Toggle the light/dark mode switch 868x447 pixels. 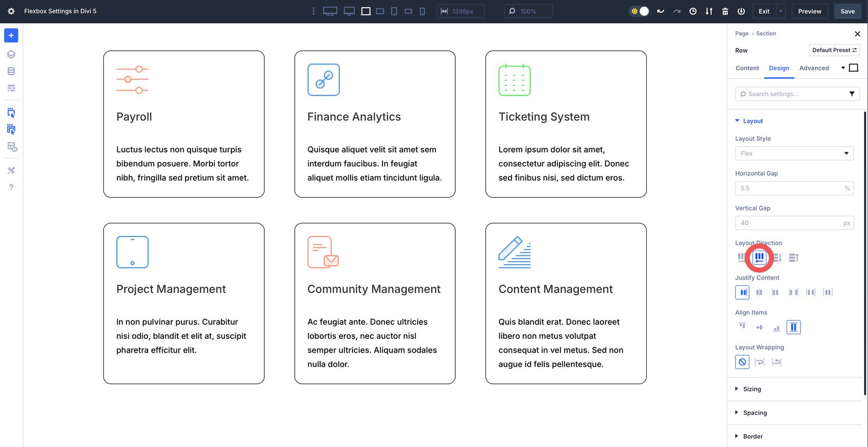point(639,11)
